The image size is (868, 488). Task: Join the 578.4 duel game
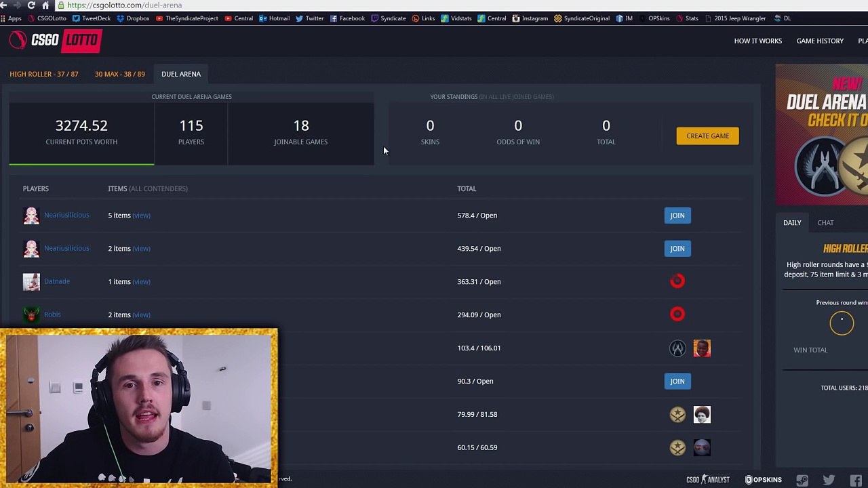677,216
